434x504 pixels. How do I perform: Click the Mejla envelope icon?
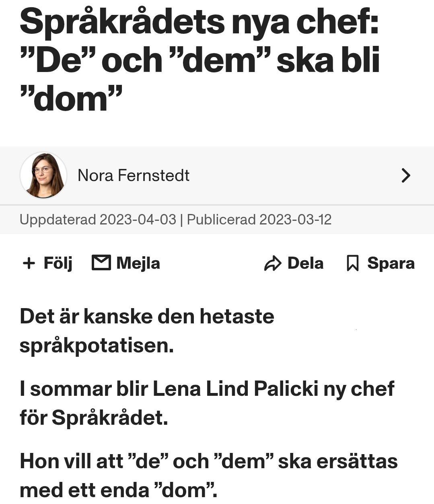(x=101, y=263)
